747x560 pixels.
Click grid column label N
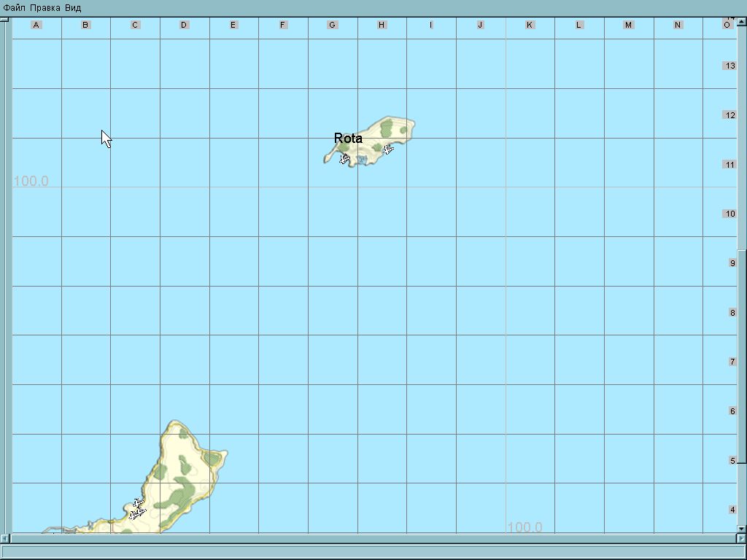point(678,25)
